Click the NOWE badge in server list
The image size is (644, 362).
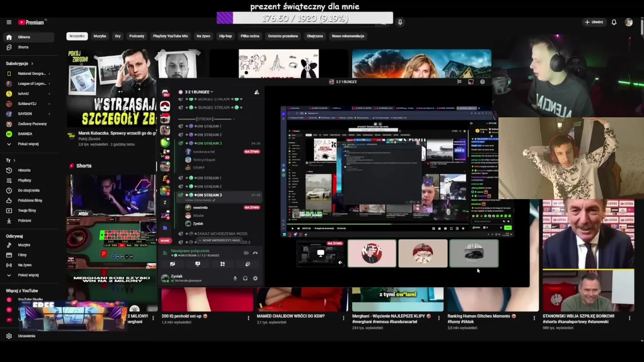pos(165,241)
